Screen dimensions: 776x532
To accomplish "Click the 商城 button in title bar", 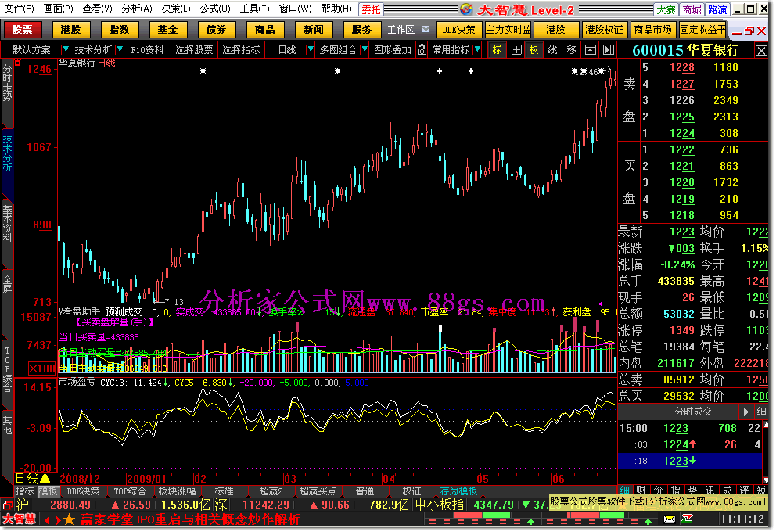I will 693,9.
